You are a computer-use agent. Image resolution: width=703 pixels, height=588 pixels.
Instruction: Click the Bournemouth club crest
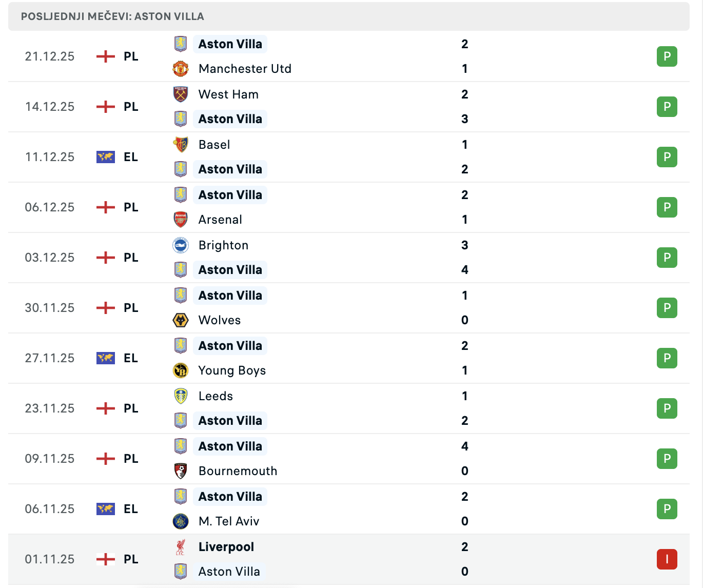pos(181,471)
